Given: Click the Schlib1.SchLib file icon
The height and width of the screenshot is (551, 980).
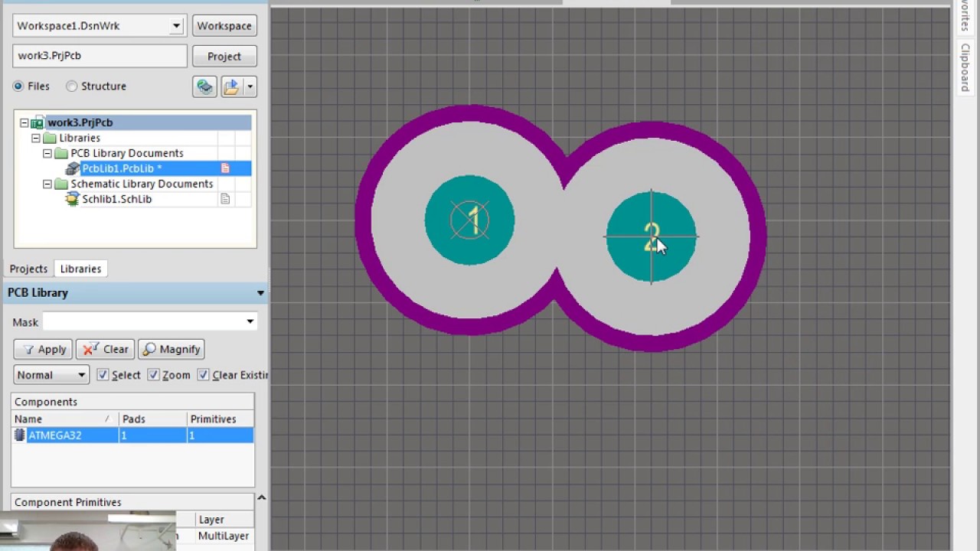Looking at the screenshot, I should click(73, 199).
